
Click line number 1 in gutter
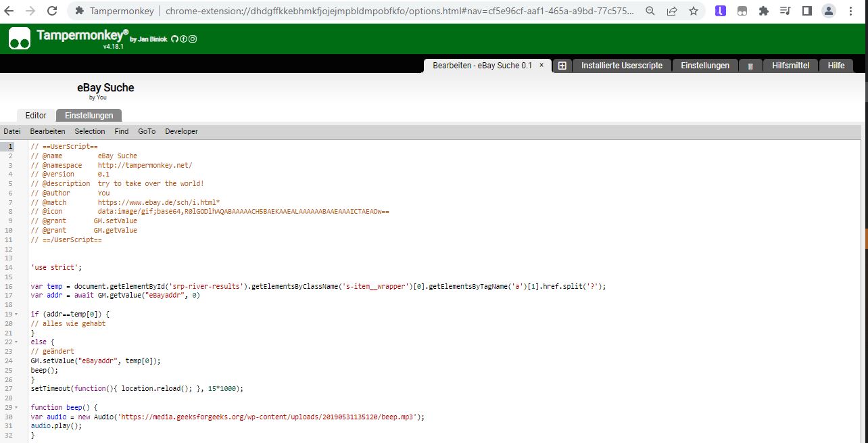tap(11, 146)
